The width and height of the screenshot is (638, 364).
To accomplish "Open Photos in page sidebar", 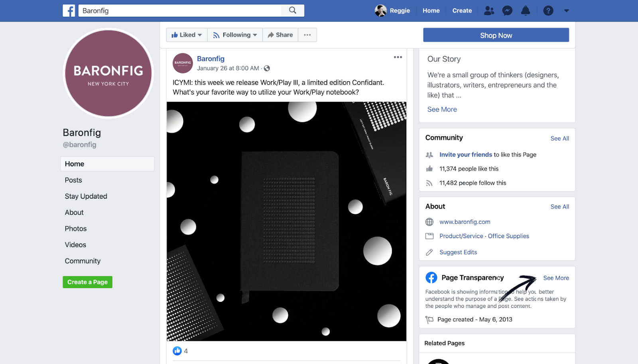I will [76, 229].
